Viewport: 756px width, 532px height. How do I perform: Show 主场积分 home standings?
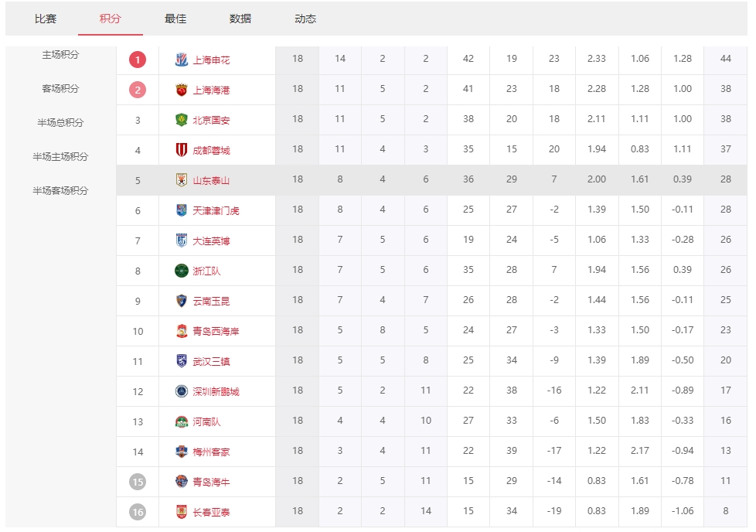tap(60, 55)
